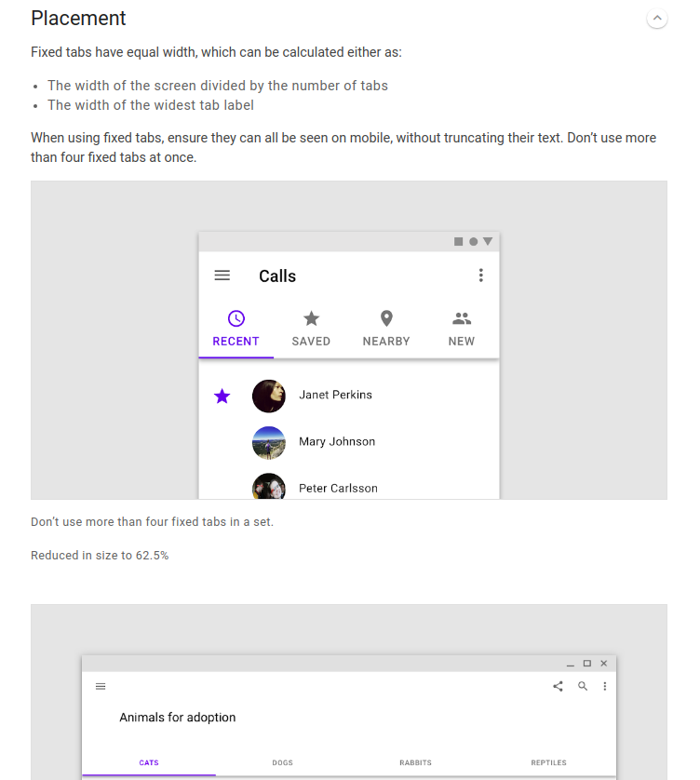Click the star icon on the SAVED tab

[x=311, y=316]
